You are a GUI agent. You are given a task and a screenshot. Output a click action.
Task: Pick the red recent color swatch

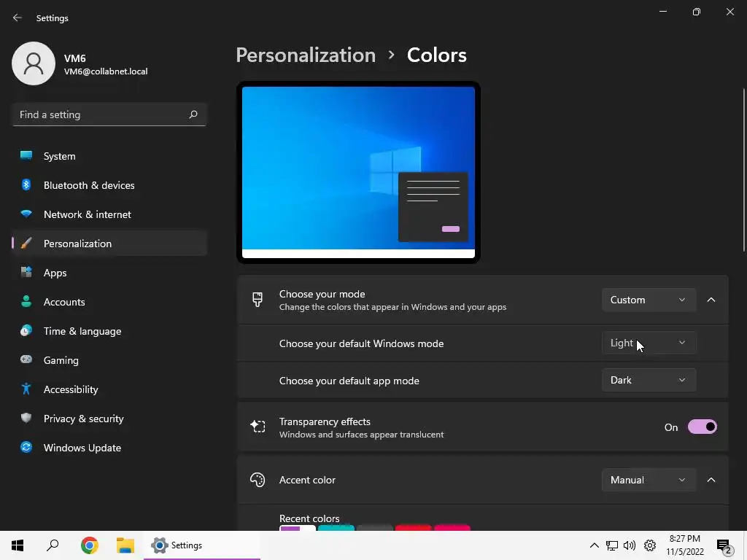click(x=414, y=528)
